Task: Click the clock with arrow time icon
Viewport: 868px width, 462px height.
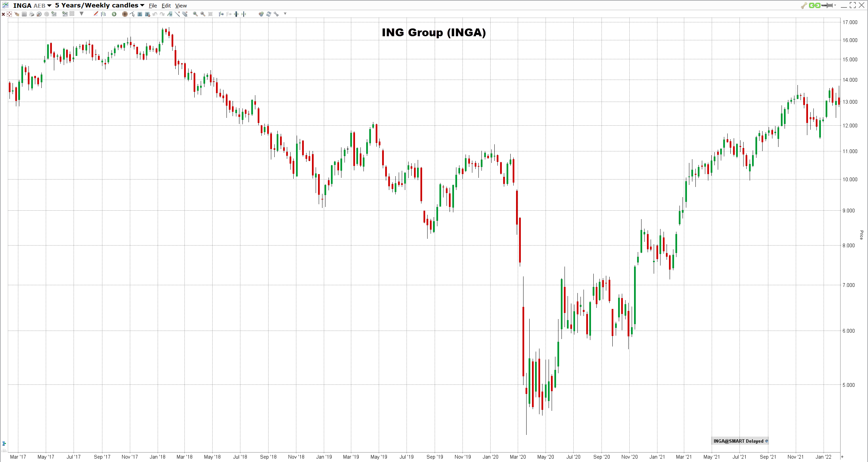Action: 39,14
